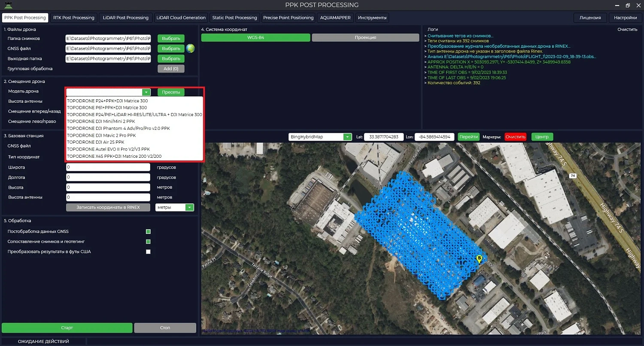Click the TOPODRONE logo in the title bar

8,5
